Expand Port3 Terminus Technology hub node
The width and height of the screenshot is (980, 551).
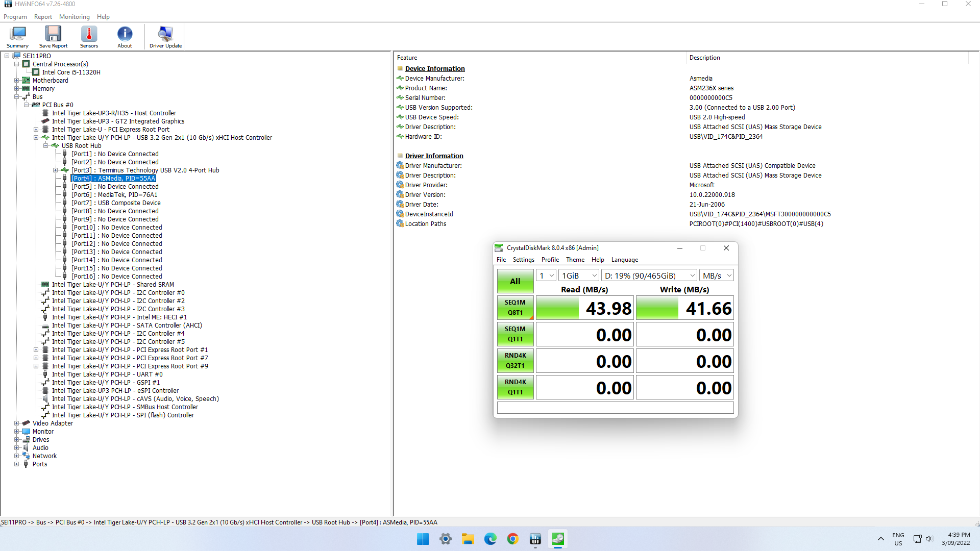[55, 170]
